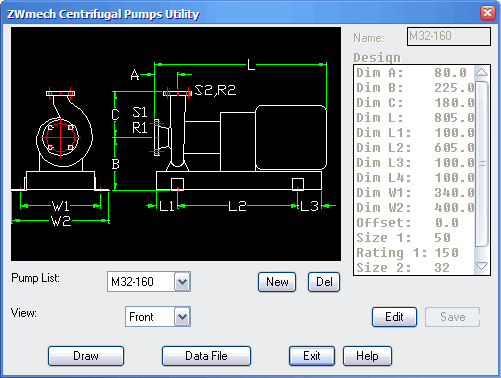Select the 'Dim L: 805.0' row
Screen dimensions: 501x378
[414, 118]
